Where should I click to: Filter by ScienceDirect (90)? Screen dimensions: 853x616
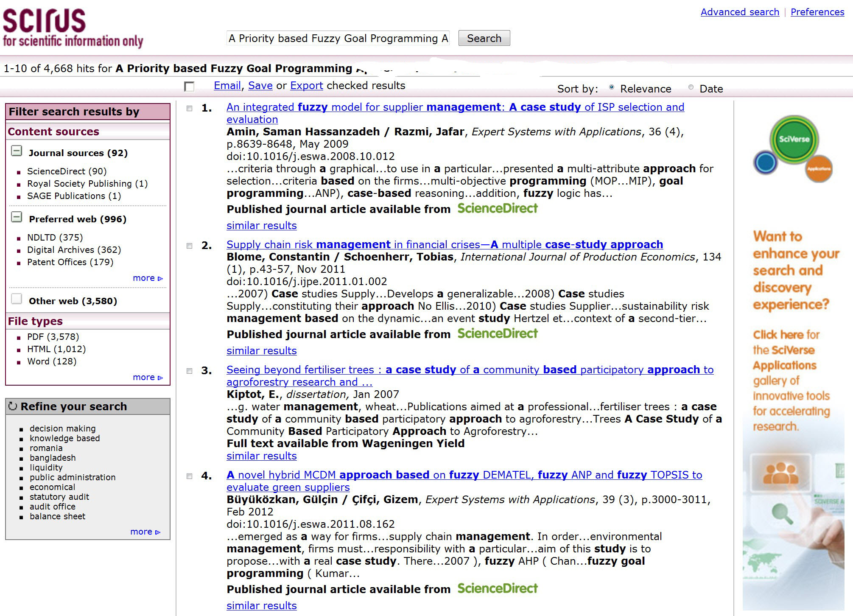pos(67,171)
